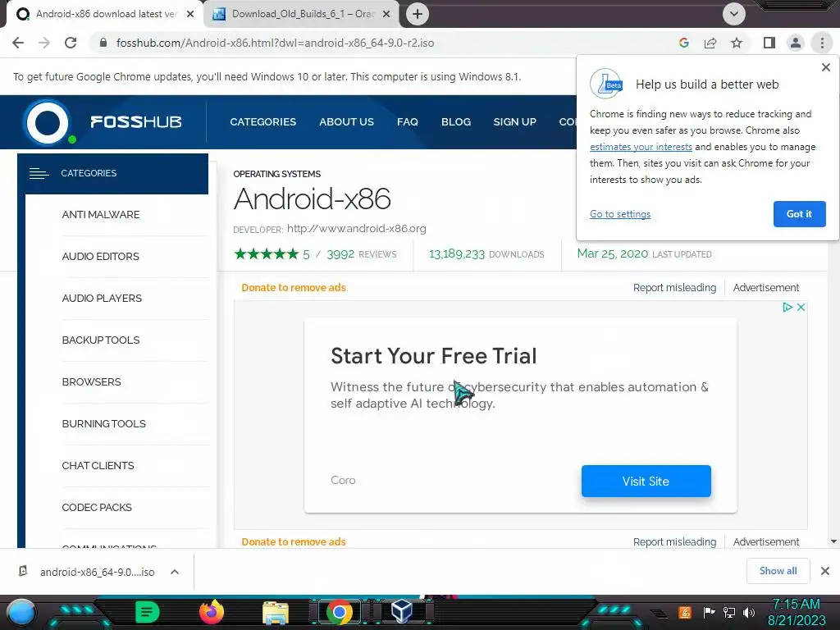Toggle the sidebar CATEGORIES hamburger icon
840x630 pixels.
pos(39,174)
